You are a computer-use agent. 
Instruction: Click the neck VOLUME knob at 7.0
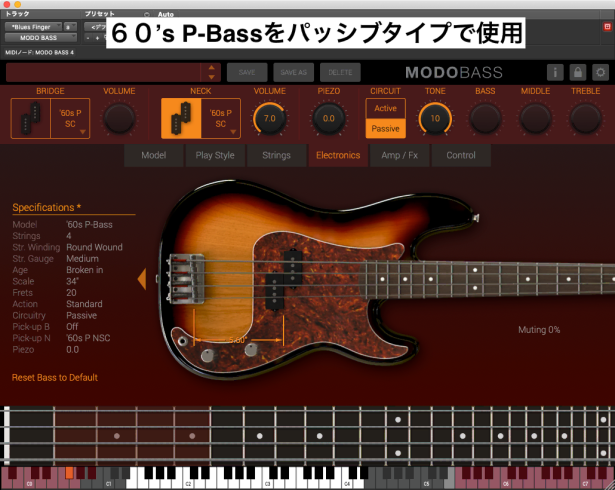[269, 118]
